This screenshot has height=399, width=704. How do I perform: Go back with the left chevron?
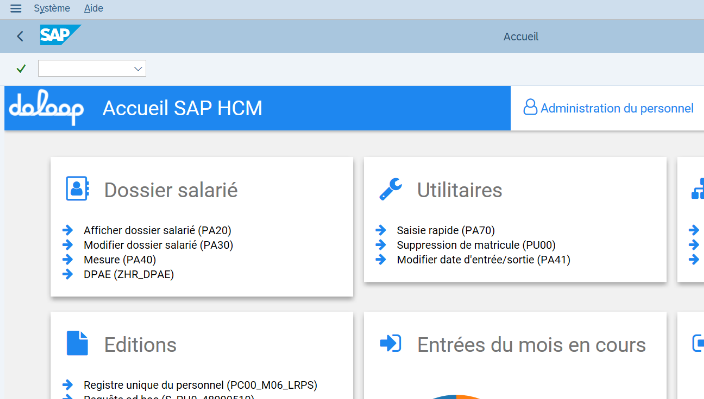coord(20,36)
